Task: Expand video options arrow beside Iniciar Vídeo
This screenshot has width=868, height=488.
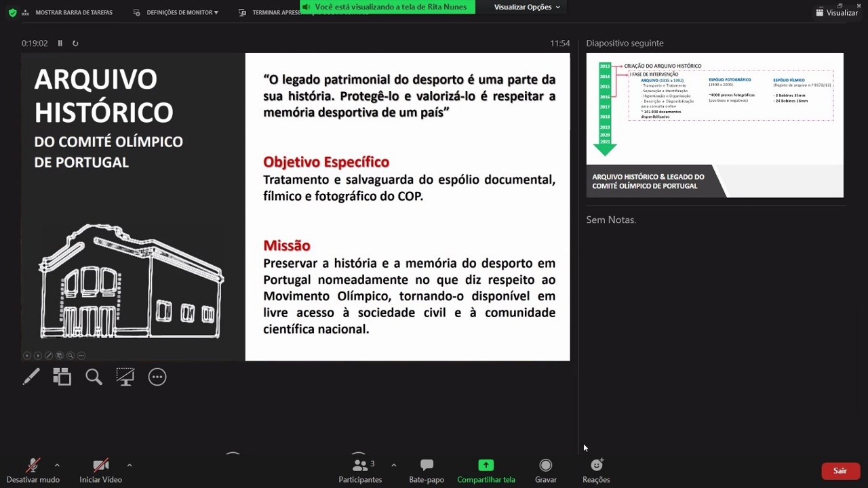Action: tap(130, 465)
